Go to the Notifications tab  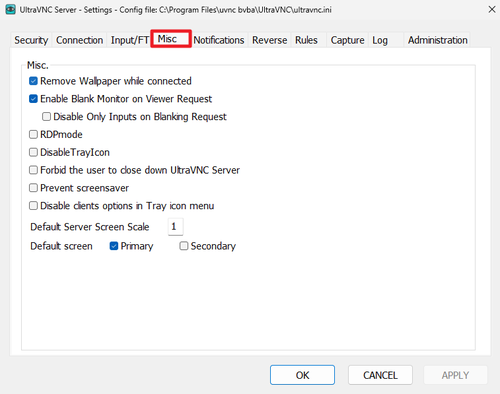tap(219, 40)
